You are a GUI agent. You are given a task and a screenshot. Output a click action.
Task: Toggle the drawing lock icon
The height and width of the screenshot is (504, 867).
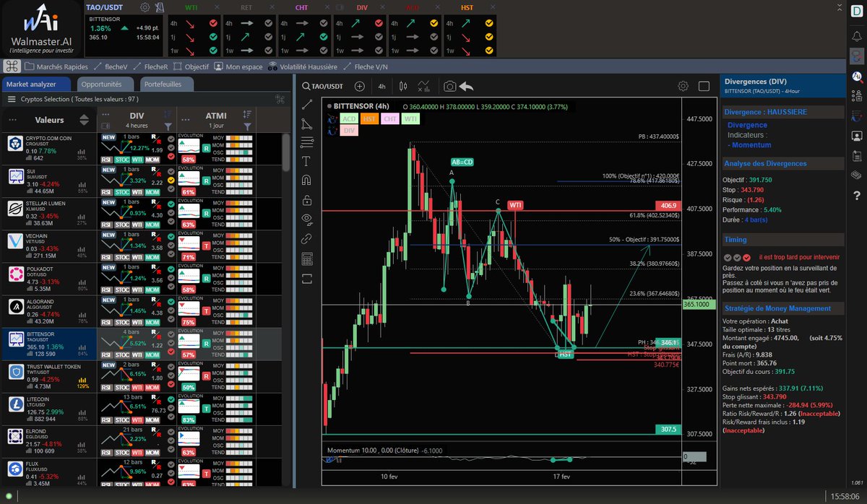pos(306,200)
